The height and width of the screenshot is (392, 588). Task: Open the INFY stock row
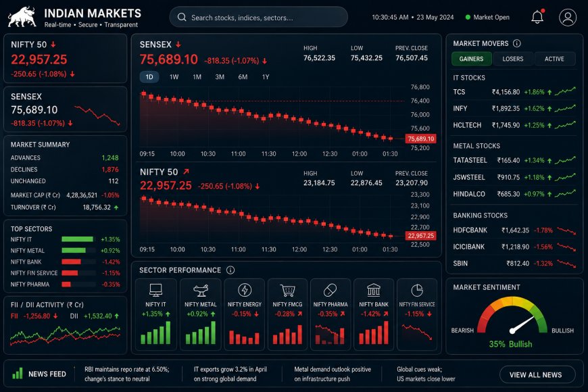[x=514, y=108]
